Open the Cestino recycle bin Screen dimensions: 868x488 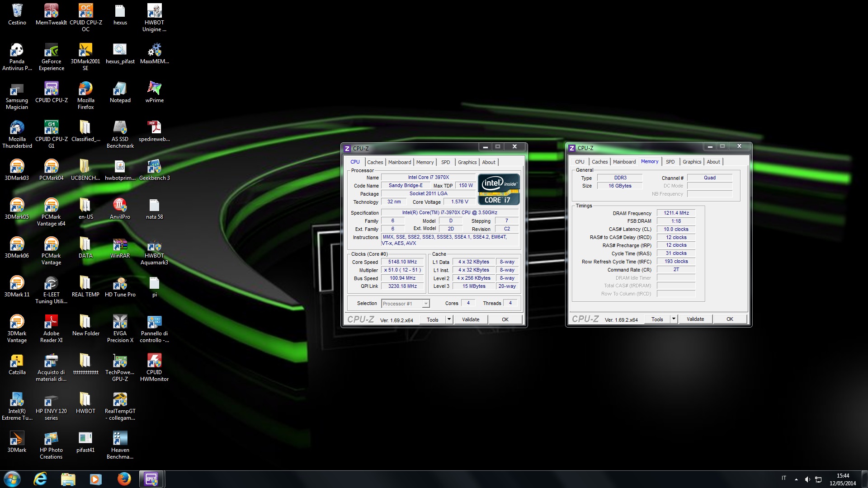coord(17,14)
